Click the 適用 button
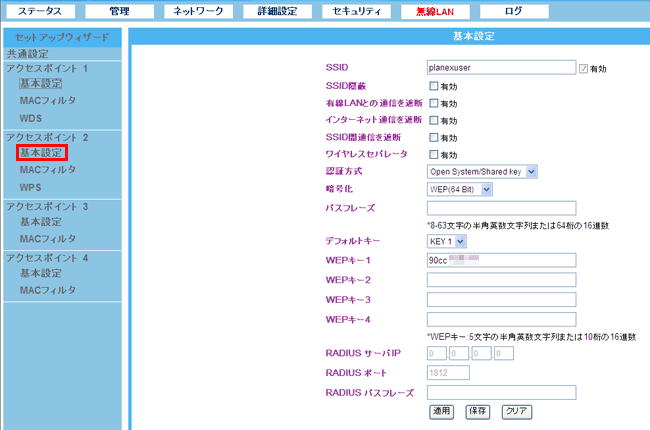The width and height of the screenshot is (650, 430). [x=441, y=412]
